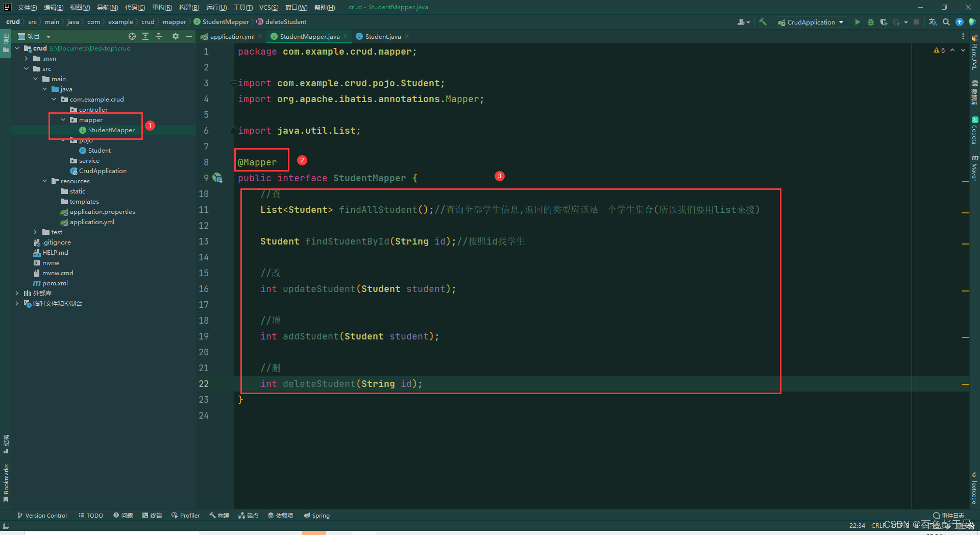
Task: Collapse the crud root project node
Action: tap(17, 48)
